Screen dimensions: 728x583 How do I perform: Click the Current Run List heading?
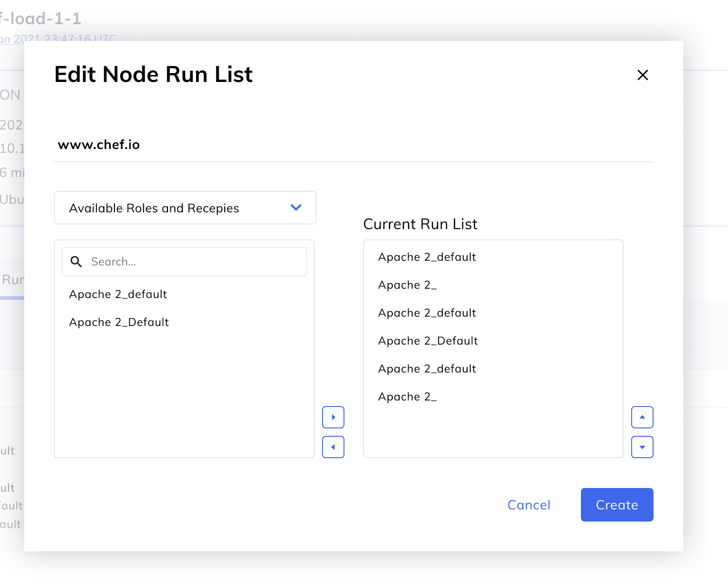(420, 224)
